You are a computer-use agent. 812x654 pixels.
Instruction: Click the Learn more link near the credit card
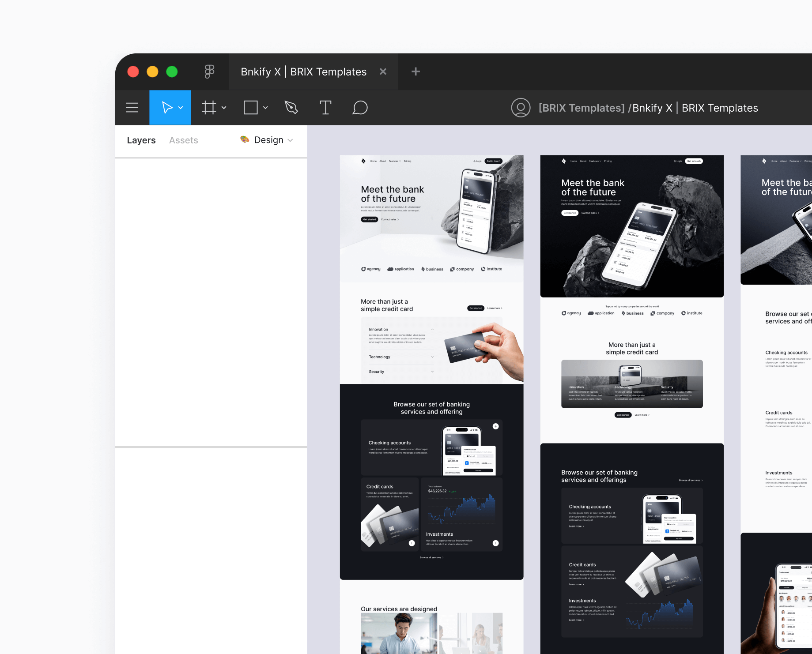494,308
